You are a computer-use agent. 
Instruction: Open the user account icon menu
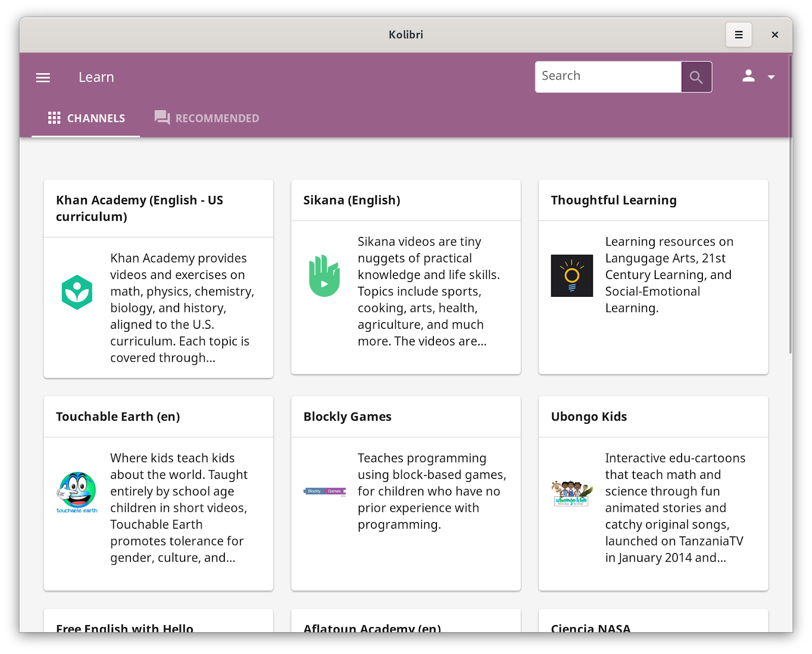(x=749, y=76)
